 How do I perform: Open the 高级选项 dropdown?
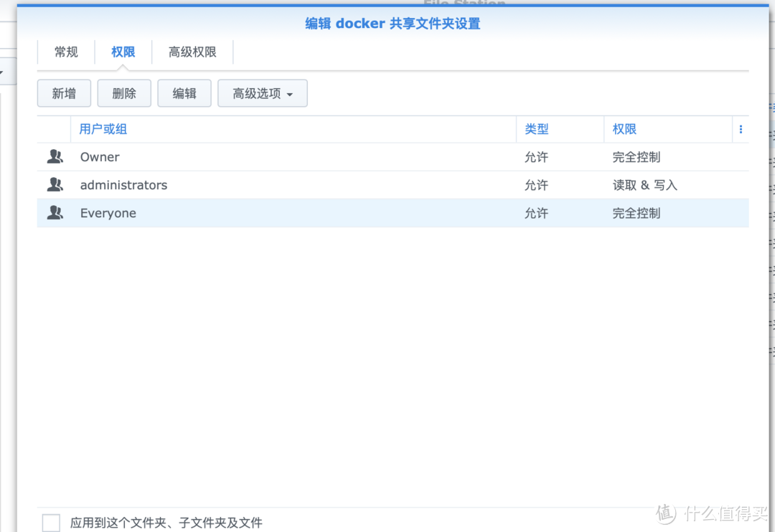pyautogui.click(x=262, y=93)
